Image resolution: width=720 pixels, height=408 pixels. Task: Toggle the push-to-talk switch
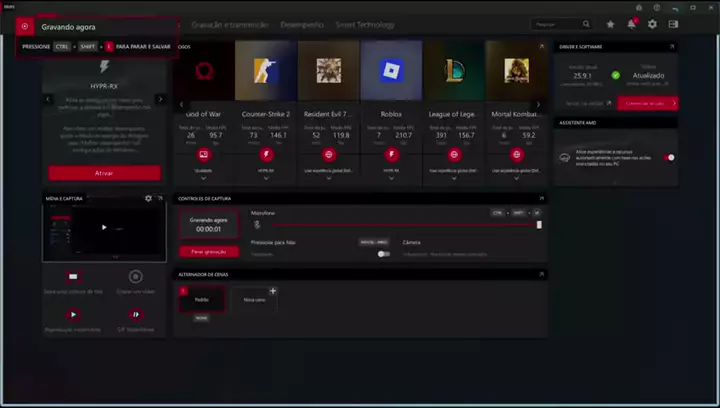(383, 254)
